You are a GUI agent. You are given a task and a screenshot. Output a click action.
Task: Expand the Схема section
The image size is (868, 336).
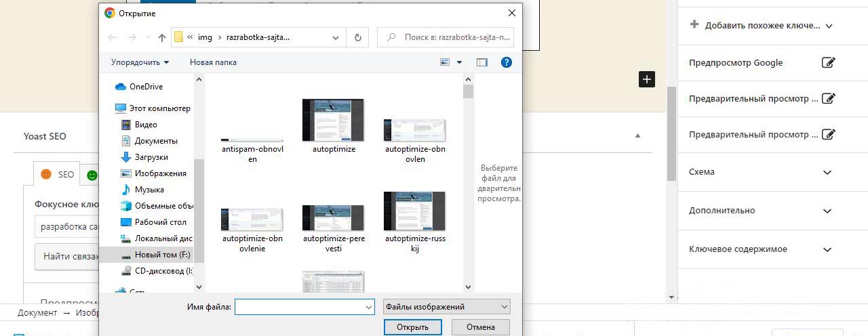827,172
